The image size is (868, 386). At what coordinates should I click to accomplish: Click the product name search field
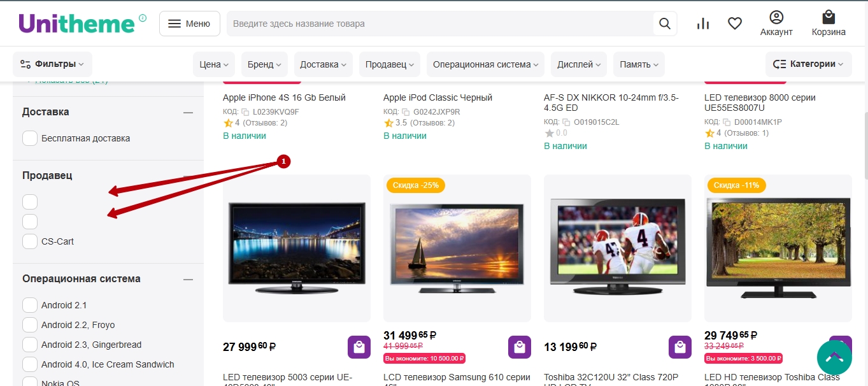[x=439, y=24]
